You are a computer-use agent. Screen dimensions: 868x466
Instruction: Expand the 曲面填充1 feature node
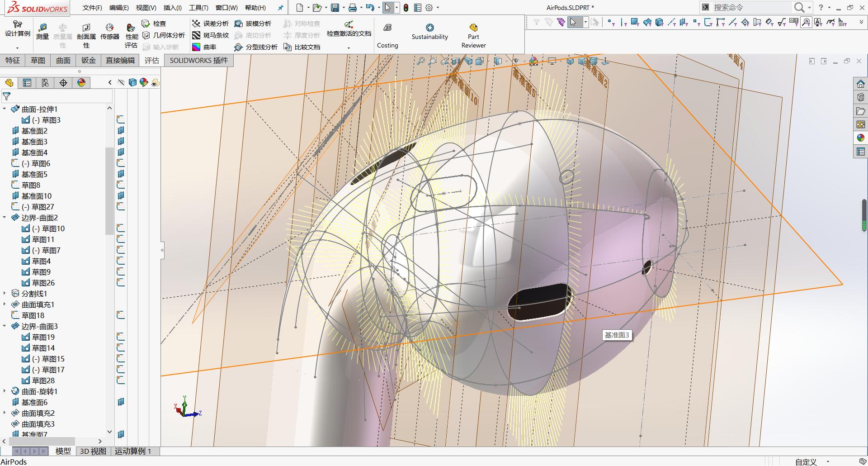pos(5,304)
